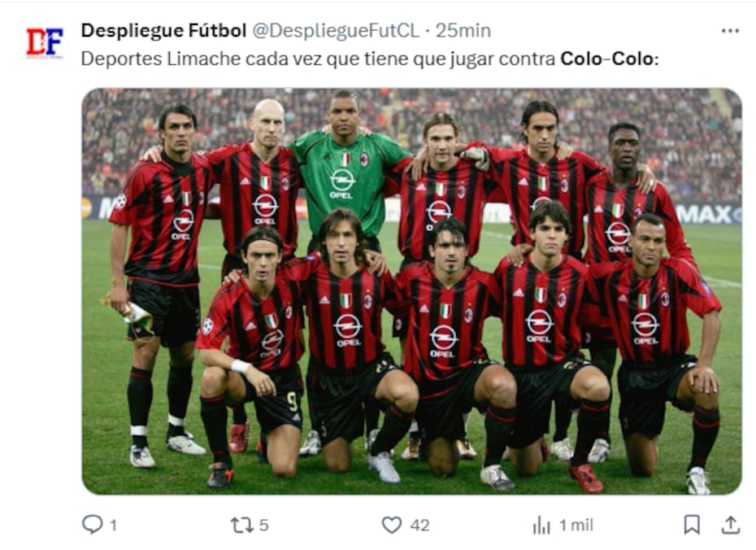View tweet analytics bar chart icon
Viewport: 756px width, 550px height.
click(x=541, y=525)
